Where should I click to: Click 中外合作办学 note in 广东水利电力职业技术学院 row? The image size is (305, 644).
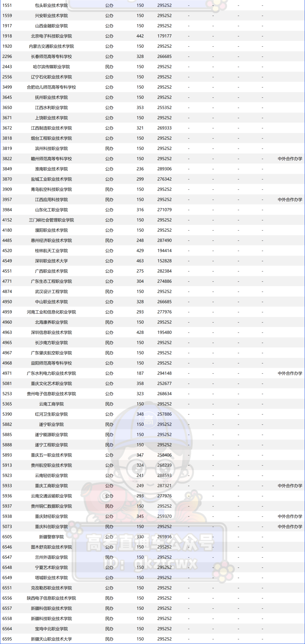coord(290,373)
